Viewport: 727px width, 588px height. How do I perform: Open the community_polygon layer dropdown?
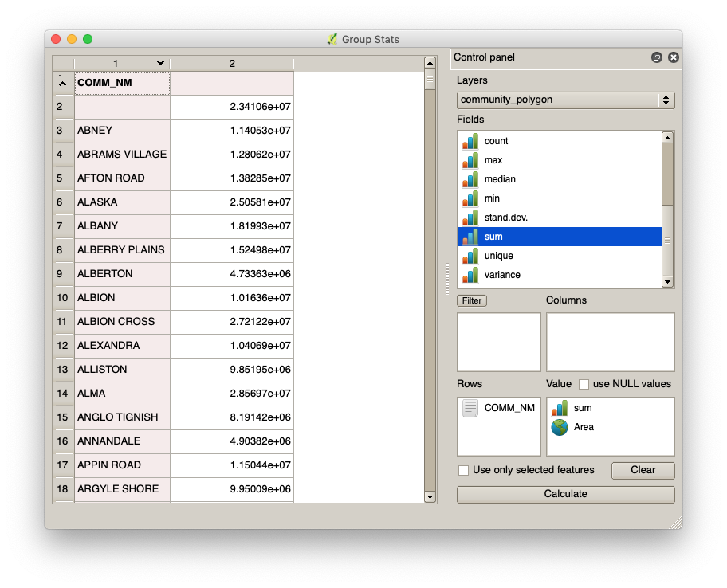[x=566, y=100]
